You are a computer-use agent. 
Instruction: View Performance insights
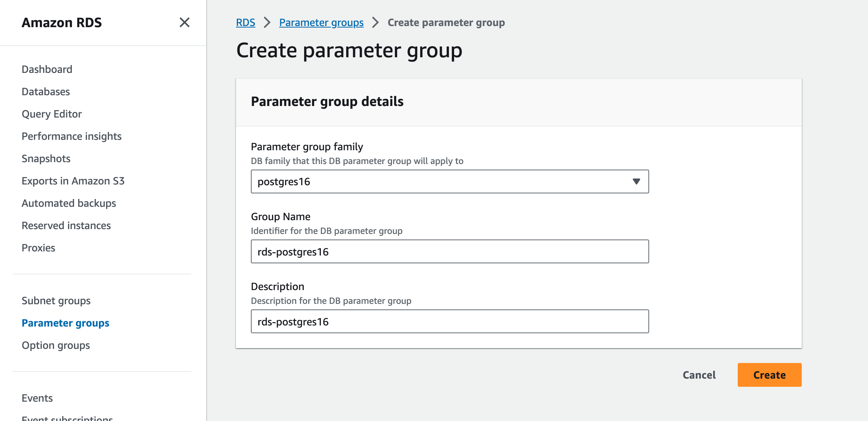(71, 136)
